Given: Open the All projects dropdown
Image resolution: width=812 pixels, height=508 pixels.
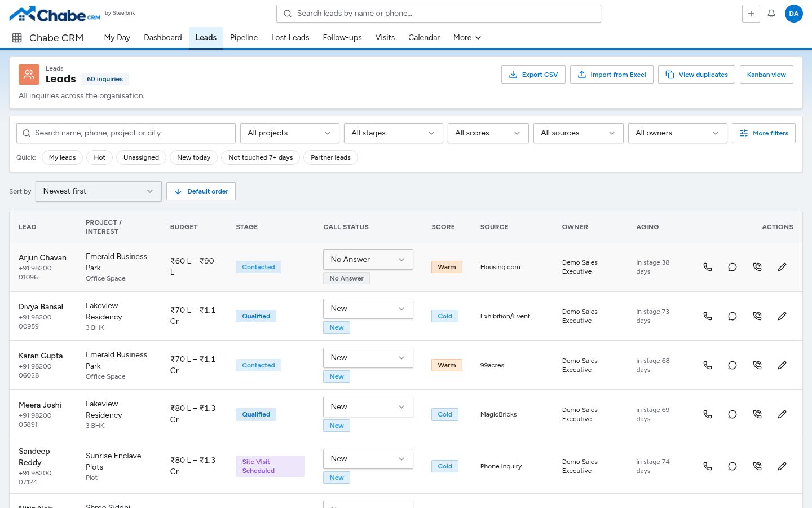Looking at the screenshot, I should 290,133.
